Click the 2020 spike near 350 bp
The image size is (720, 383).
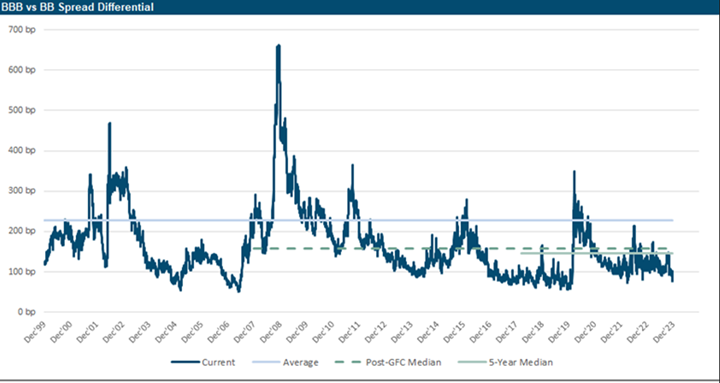[574, 171]
